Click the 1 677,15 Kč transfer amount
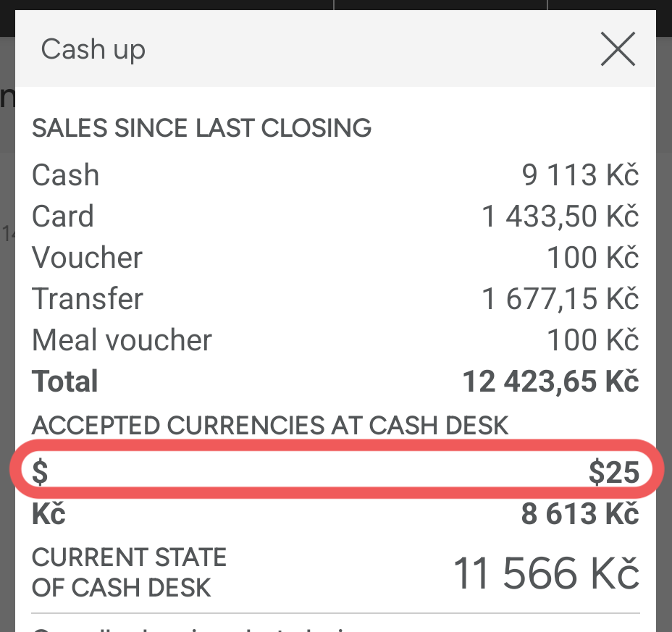 (x=560, y=299)
